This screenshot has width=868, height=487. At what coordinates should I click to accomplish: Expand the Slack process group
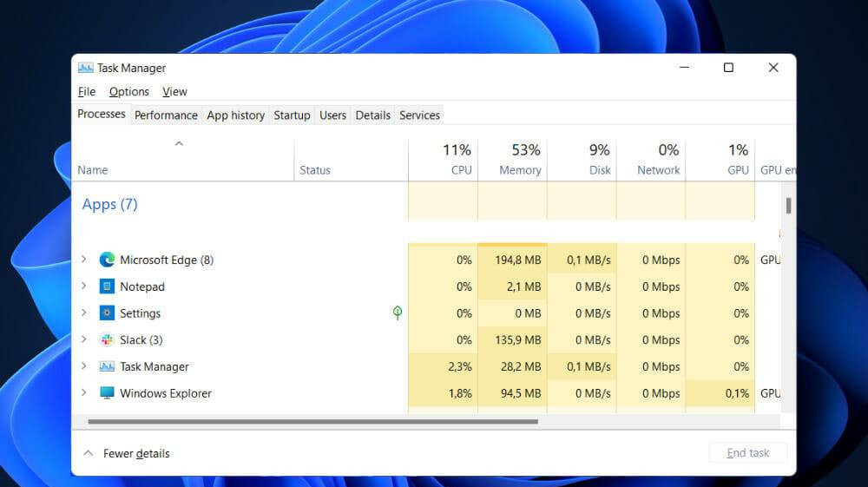pyautogui.click(x=83, y=339)
